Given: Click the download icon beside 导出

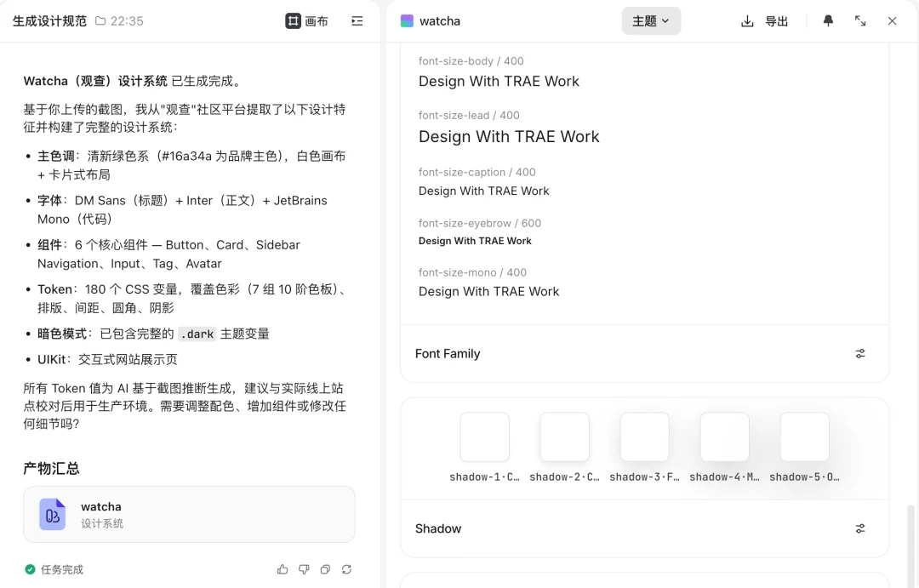Looking at the screenshot, I should coord(747,21).
